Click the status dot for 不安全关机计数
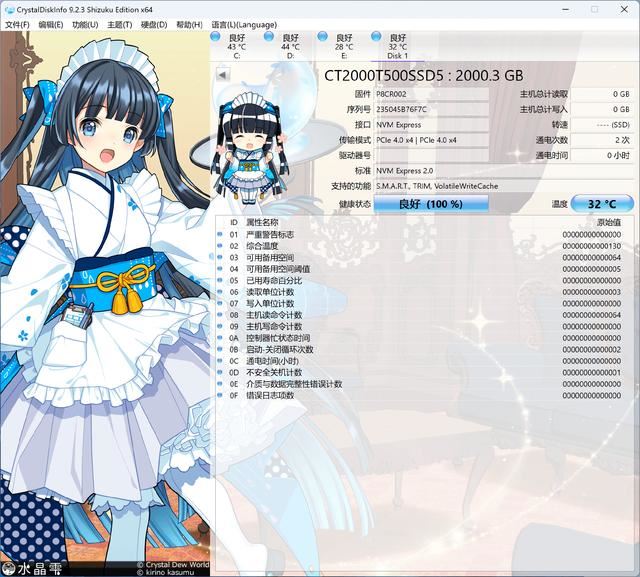Image resolution: width=640 pixels, height=577 pixels. [x=221, y=372]
